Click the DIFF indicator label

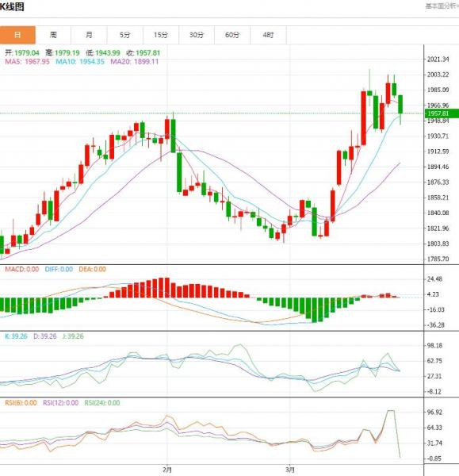click(59, 269)
